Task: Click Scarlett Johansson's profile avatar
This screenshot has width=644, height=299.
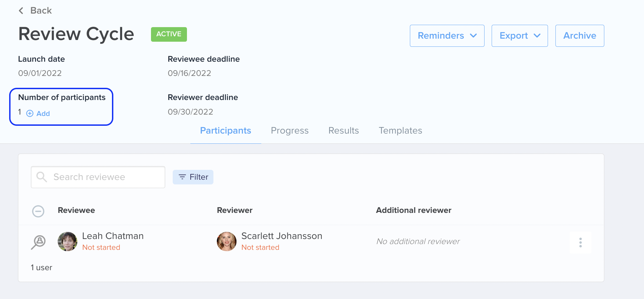Action: pos(227,241)
